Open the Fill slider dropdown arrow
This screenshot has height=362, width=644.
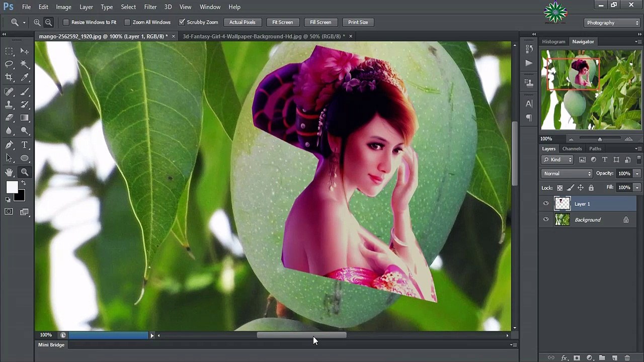click(x=637, y=188)
